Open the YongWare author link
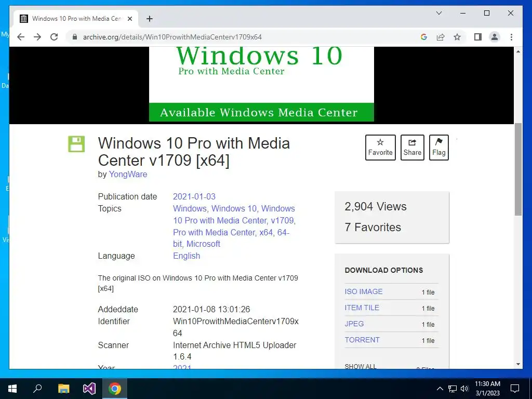The height and width of the screenshot is (399, 532). [128, 174]
